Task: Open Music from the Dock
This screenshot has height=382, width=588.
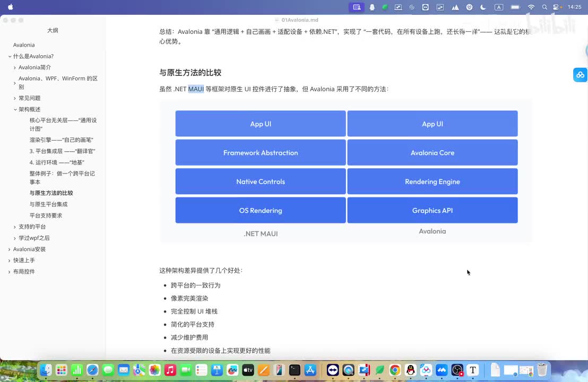Action: click(170, 370)
